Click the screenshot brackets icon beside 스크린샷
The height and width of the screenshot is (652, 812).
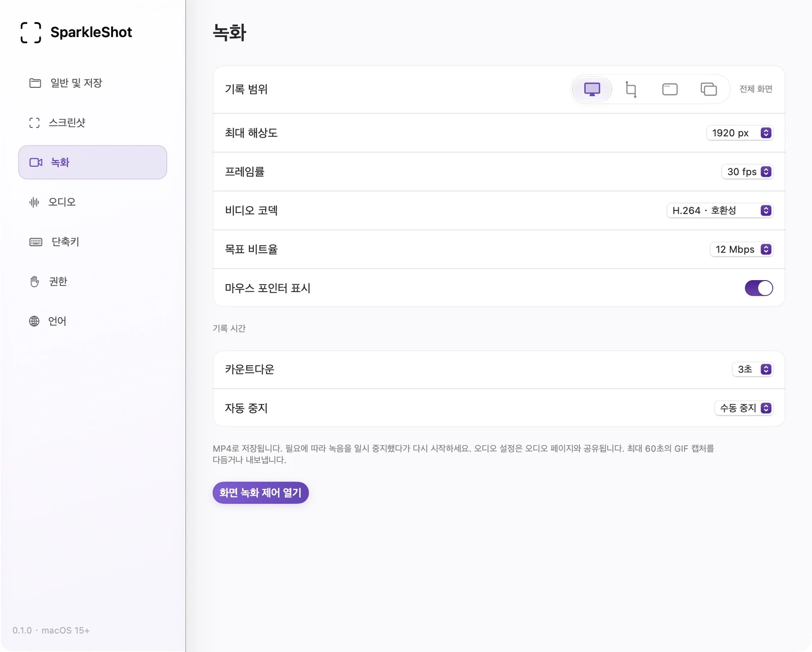point(35,123)
